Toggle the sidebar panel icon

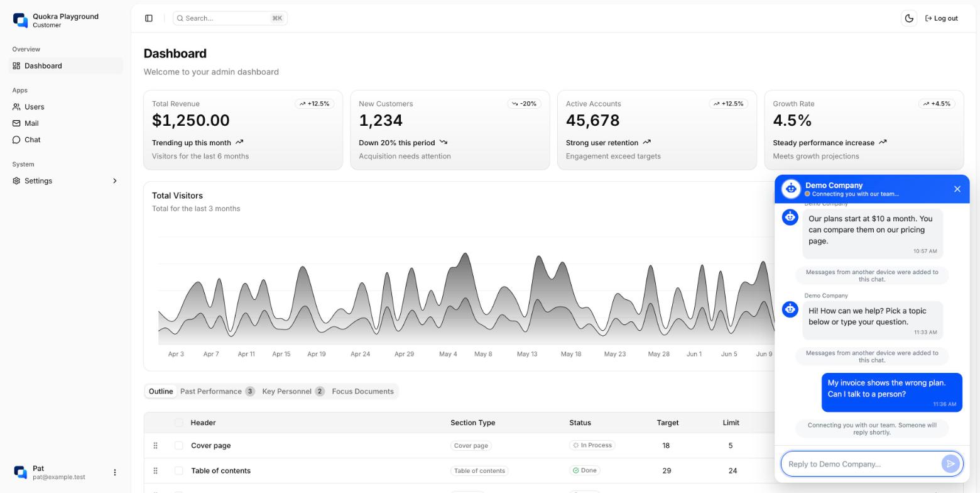[x=149, y=18]
